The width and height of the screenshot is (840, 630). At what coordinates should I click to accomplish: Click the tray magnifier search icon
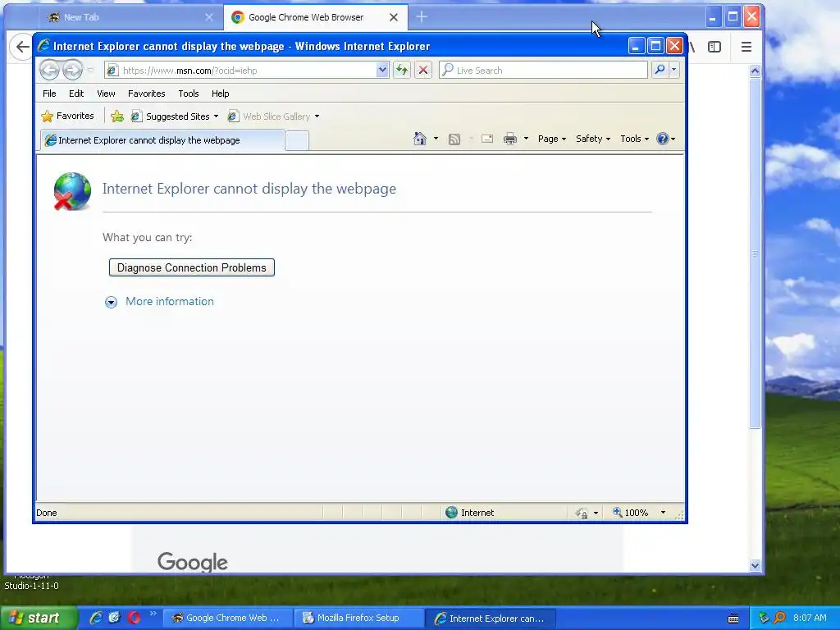coord(779,618)
